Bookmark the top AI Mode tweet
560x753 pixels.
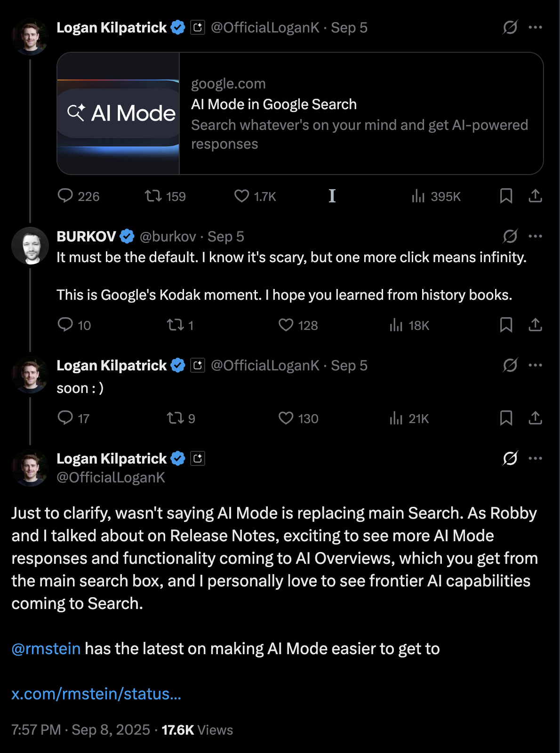click(x=506, y=196)
